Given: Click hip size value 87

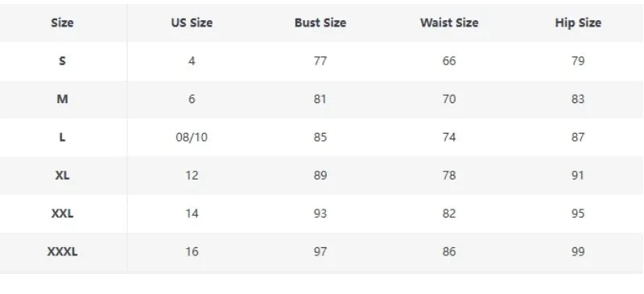Looking at the screenshot, I should coord(578,138).
